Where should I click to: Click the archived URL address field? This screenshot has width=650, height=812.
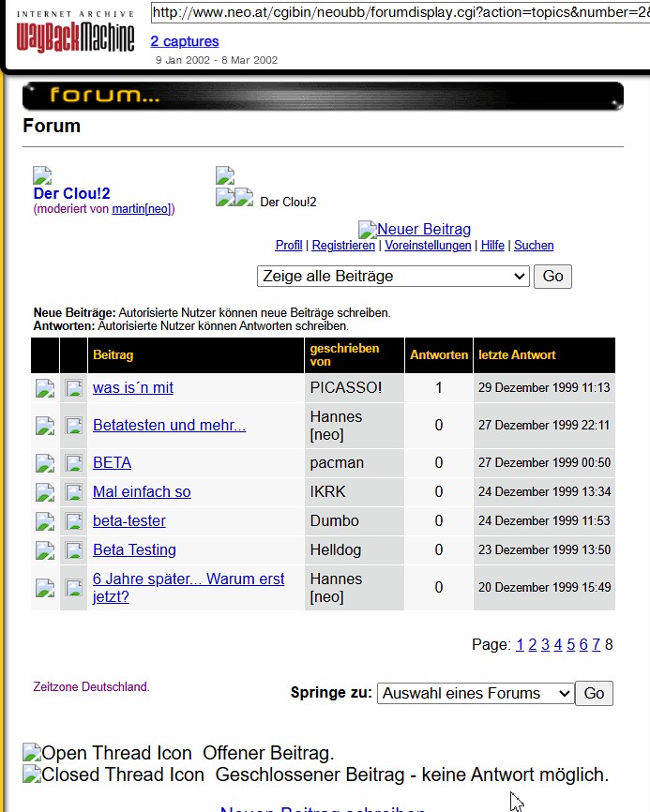[401, 12]
